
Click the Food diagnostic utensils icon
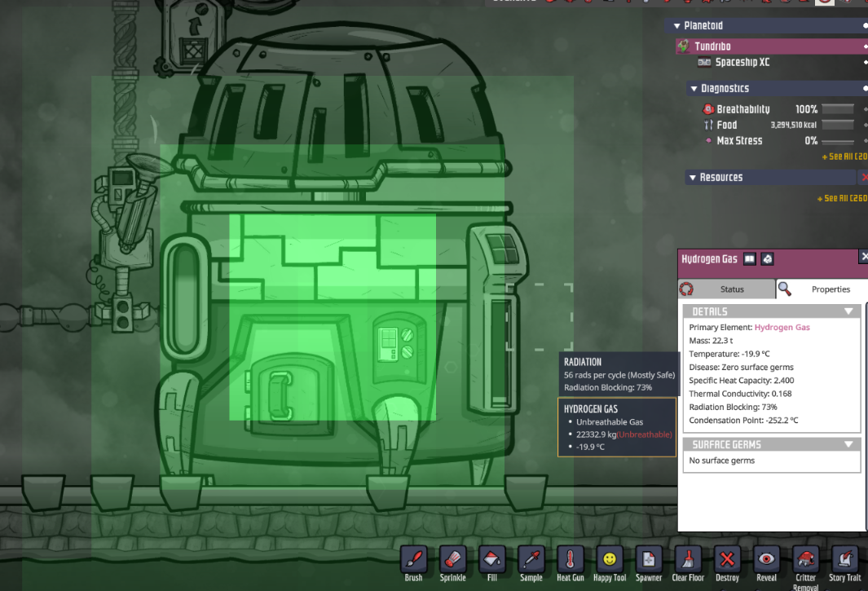[x=708, y=125]
